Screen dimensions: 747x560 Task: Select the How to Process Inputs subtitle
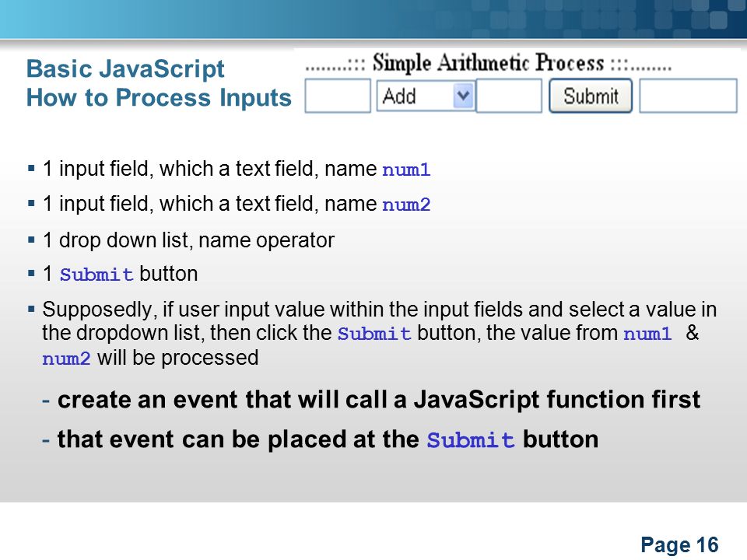click(x=159, y=98)
